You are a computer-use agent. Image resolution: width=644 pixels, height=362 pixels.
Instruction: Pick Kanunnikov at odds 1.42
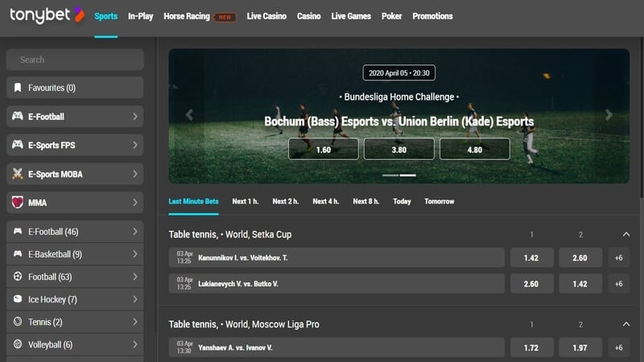531,257
